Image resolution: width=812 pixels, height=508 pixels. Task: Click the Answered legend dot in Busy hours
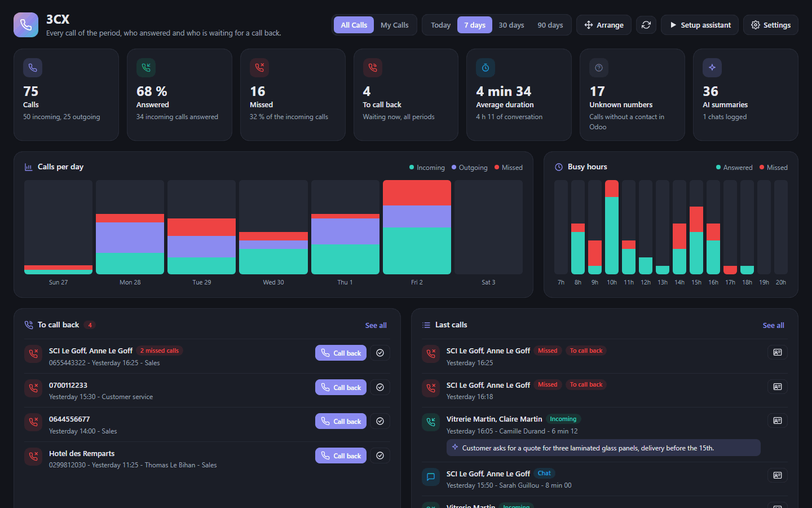click(x=718, y=167)
